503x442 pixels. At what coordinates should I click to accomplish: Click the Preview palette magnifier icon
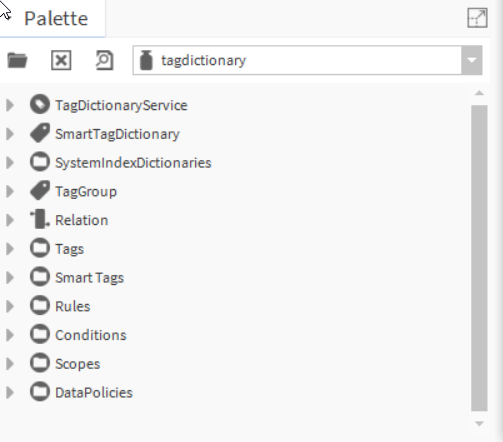pos(105,60)
